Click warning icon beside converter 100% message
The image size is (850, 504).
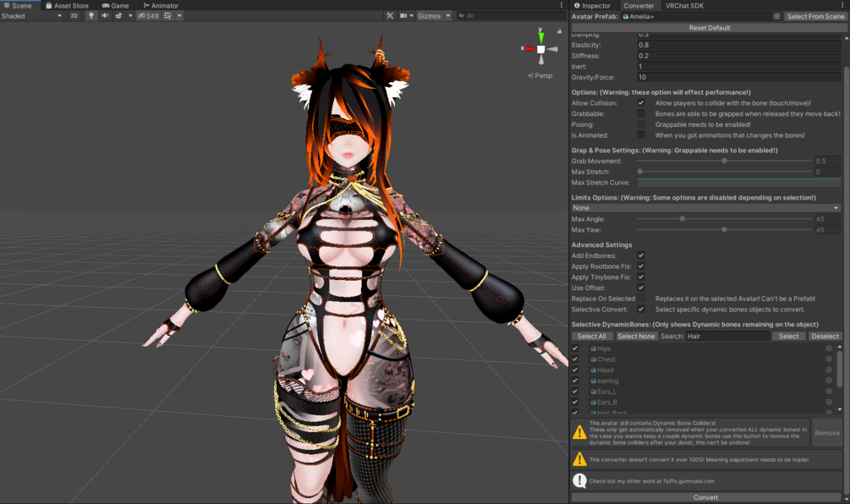(x=579, y=459)
